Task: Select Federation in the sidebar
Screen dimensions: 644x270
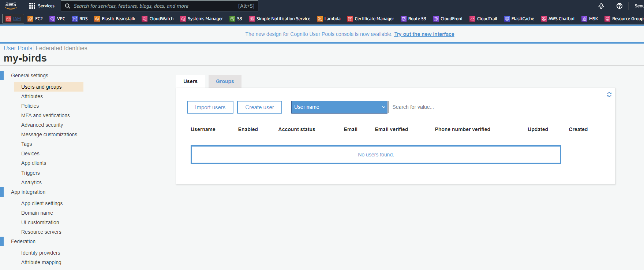Action: click(23, 241)
